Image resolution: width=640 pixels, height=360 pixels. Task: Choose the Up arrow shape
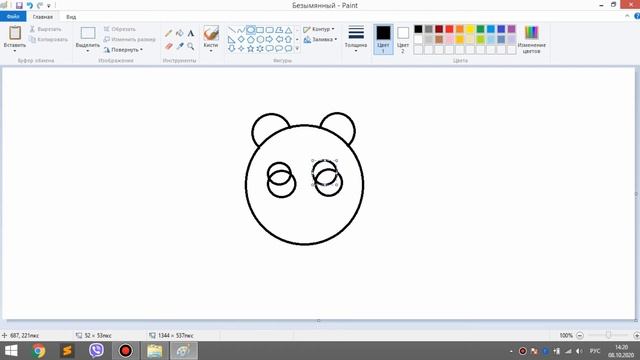(289, 40)
